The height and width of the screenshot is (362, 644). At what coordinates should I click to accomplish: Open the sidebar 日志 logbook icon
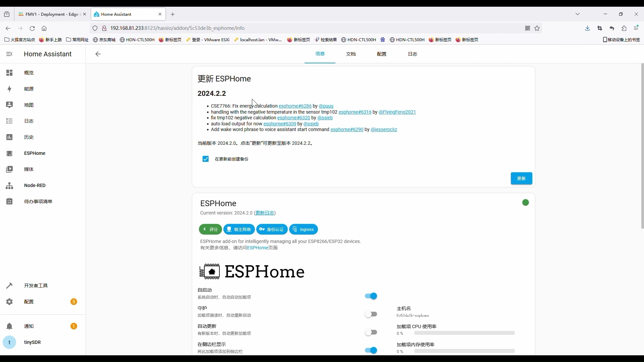(9, 121)
